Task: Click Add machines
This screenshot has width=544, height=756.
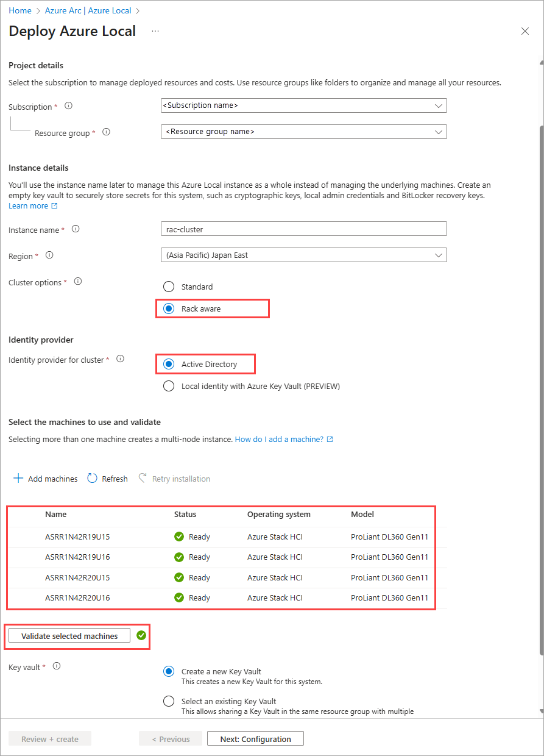Action: coord(46,479)
